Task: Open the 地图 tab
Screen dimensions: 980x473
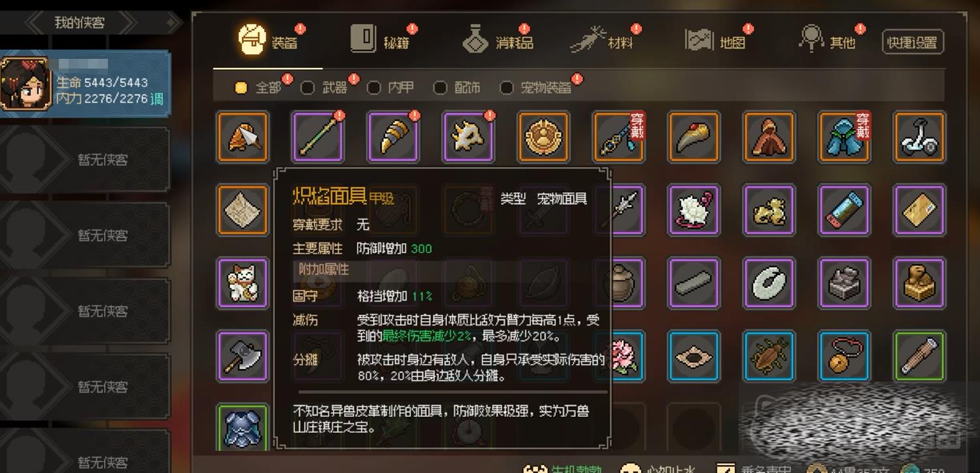Action: [x=716, y=41]
